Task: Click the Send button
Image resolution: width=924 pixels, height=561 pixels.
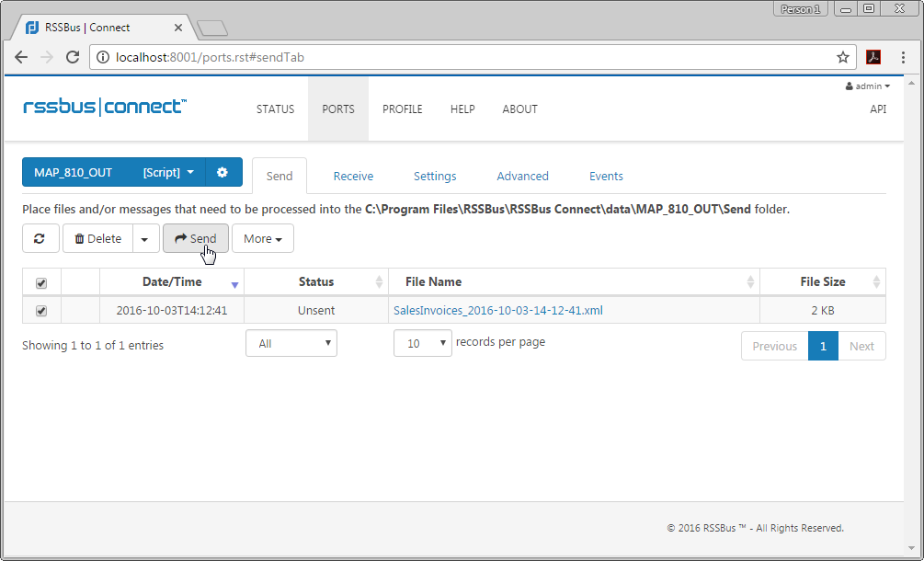Action: [196, 239]
